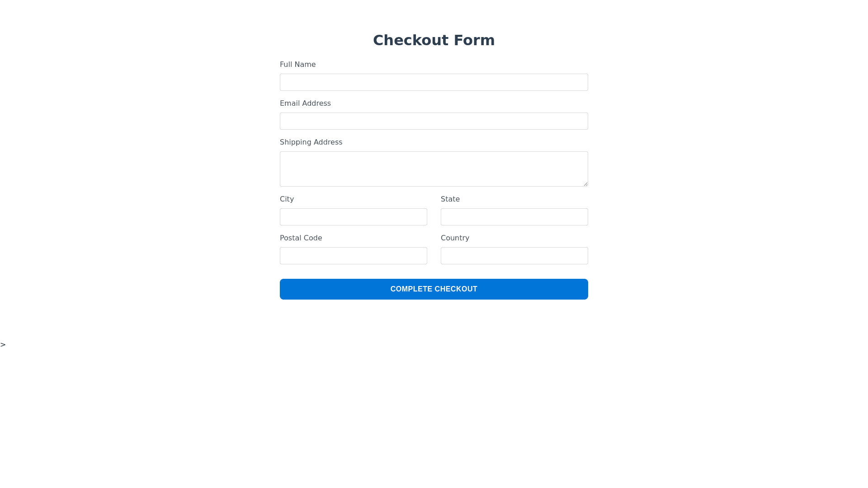This screenshot has width=868, height=488.
Task: Click the "City" label text
Action: (287, 199)
